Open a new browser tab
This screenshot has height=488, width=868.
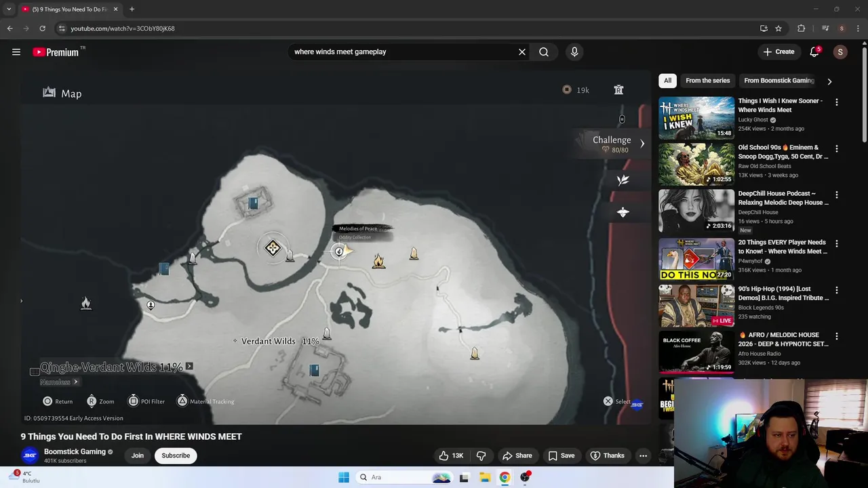[132, 9]
